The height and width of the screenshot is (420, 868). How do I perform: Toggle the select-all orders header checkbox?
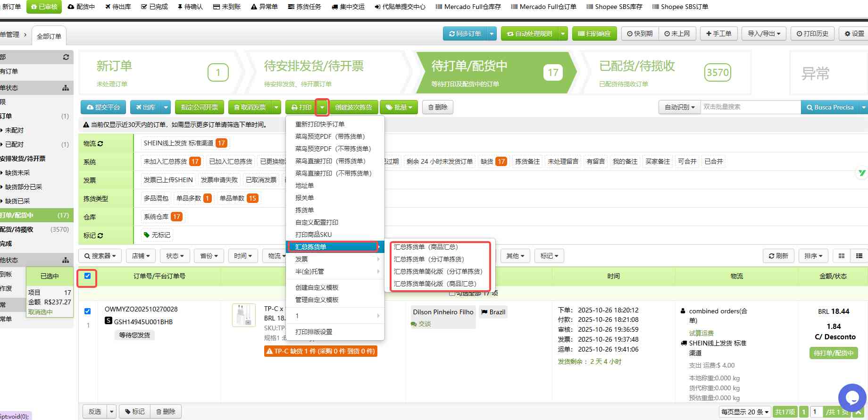point(87,276)
